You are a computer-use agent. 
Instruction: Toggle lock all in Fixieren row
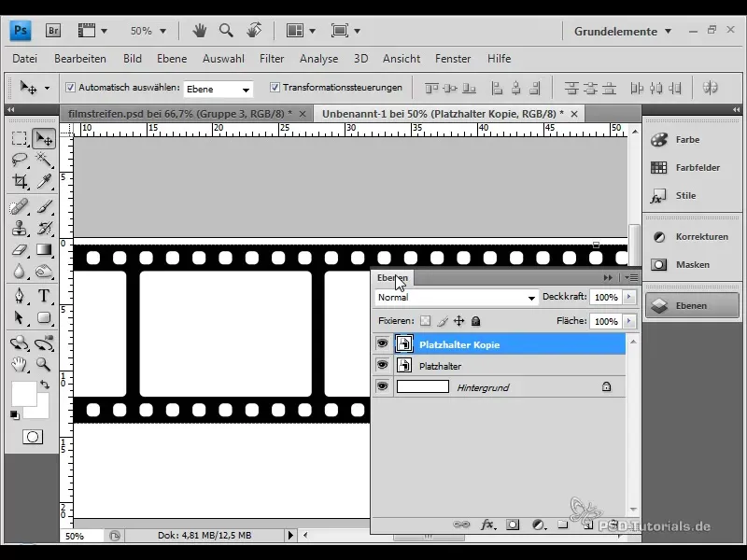475,321
